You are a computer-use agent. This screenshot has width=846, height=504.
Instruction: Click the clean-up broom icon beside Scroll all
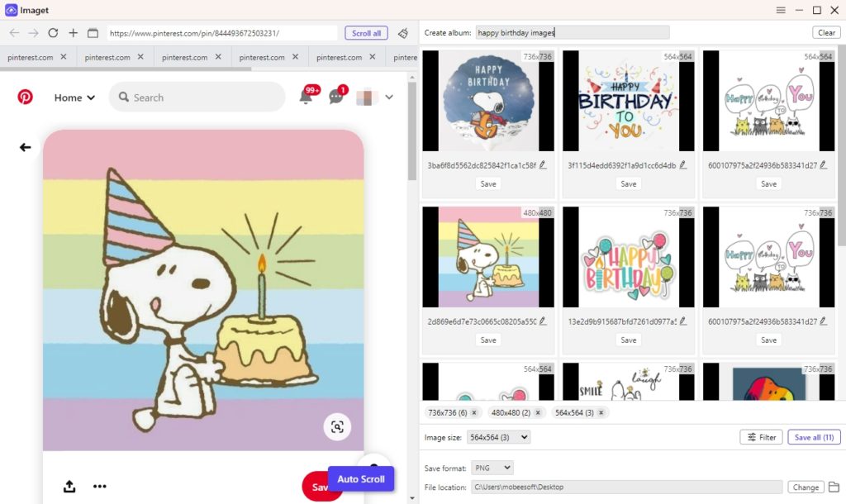(x=403, y=33)
